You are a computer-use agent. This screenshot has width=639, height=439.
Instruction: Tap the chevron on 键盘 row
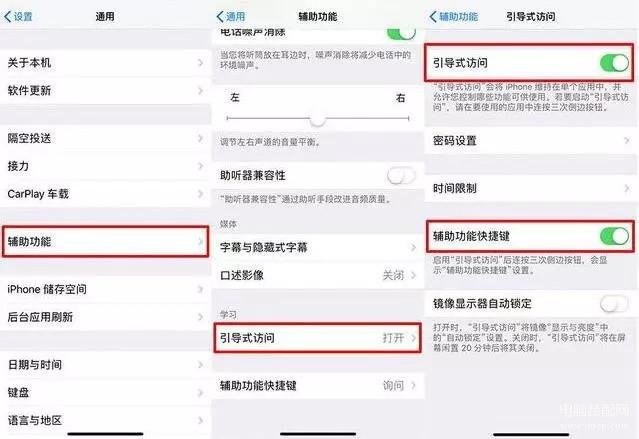coord(201,393)
